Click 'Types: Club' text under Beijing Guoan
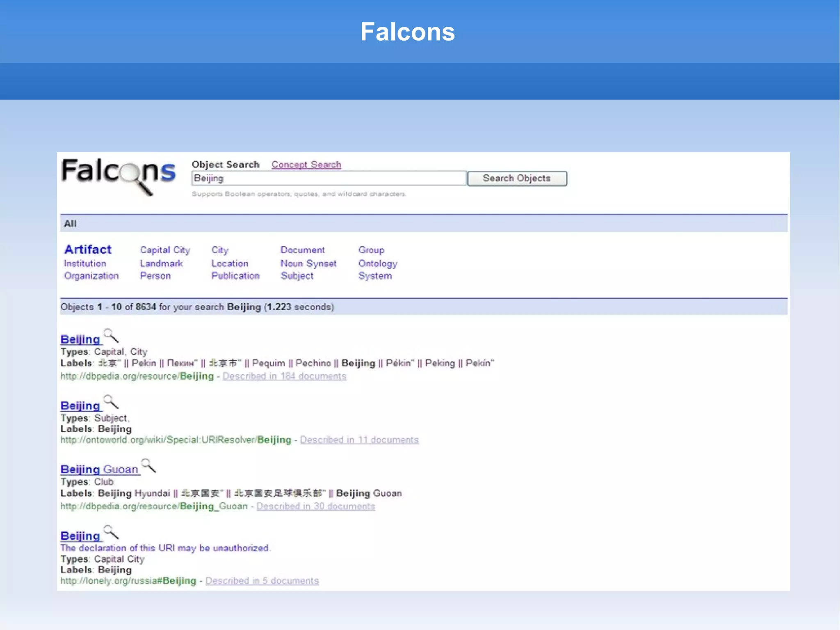840x630 pixels. coord(87,482)
